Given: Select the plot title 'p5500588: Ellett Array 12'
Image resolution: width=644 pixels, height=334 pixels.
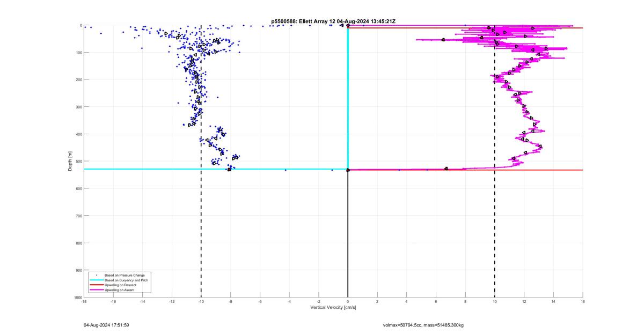Looking at the screenshot, I should point(303,21).
